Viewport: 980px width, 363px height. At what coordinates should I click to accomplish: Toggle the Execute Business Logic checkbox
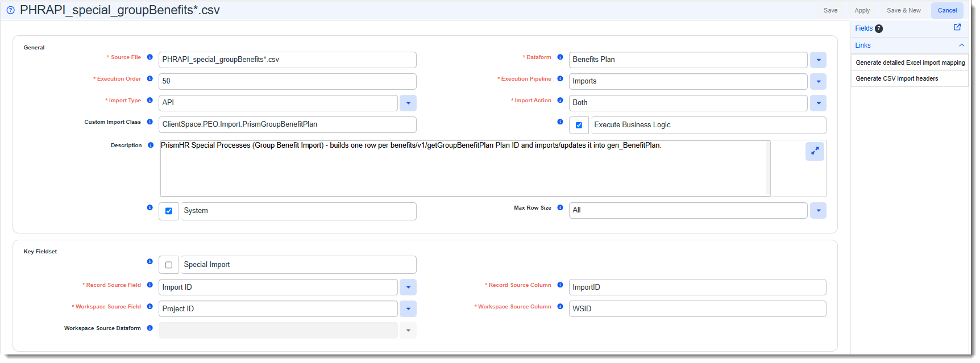pyautogui.click(x=579, y=125)
